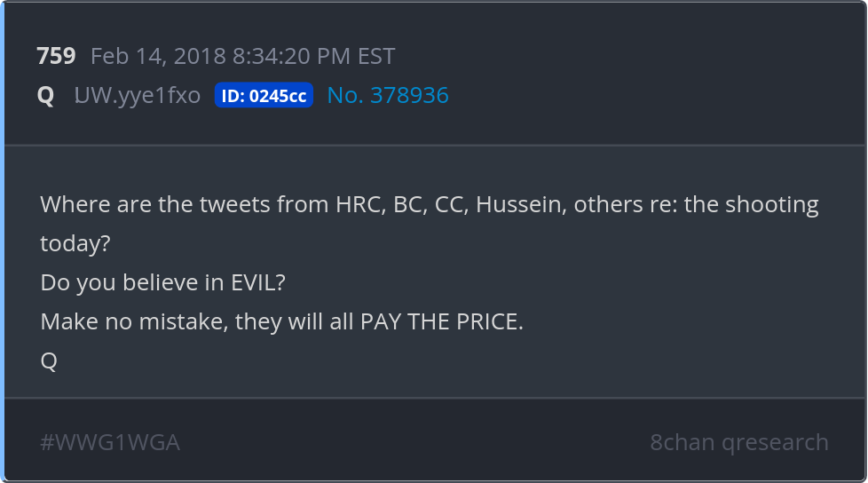
Task: Click the author name Q in header
Action: tap(45, 96)
